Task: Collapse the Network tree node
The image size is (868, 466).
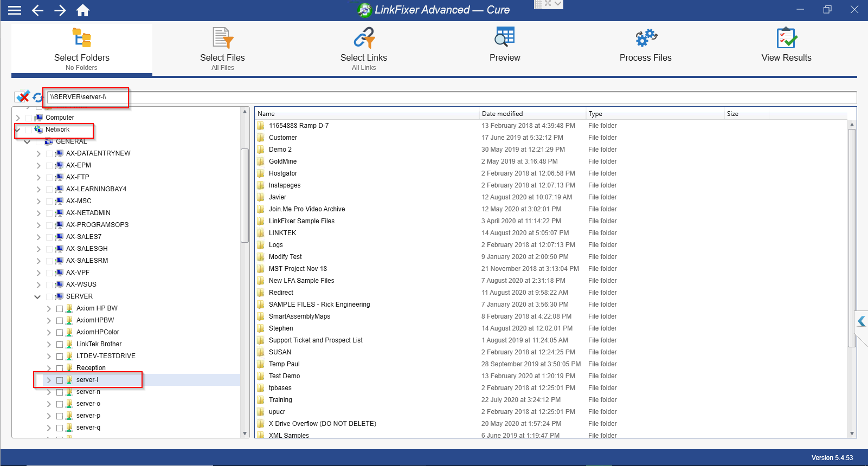Action: 18,130
